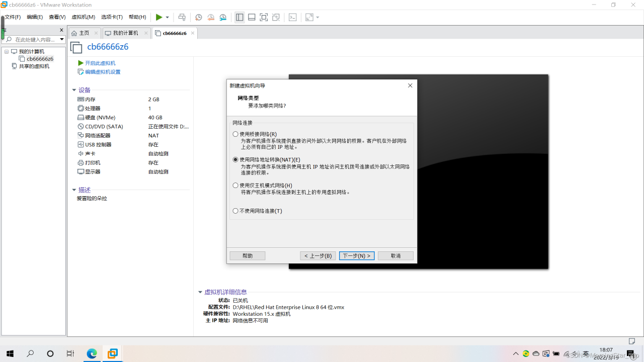The width and height of the screenshot is (644, 362).
Task: Select the 使用网络地址转换(NAT)(E) radio button
Action: click(x=235, y=160)
